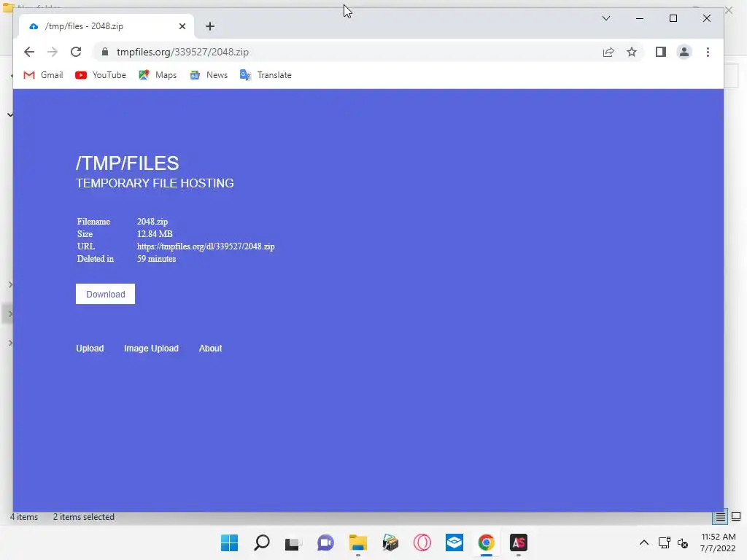
Task: Open Chrome profile avatar
Action: tap(684, 52)
